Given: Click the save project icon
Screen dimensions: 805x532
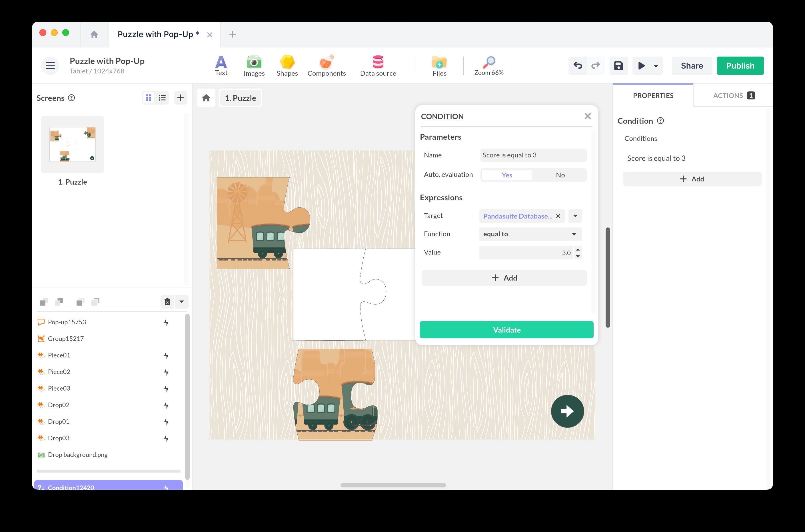Looking at the screenshot, I should 618,65.
